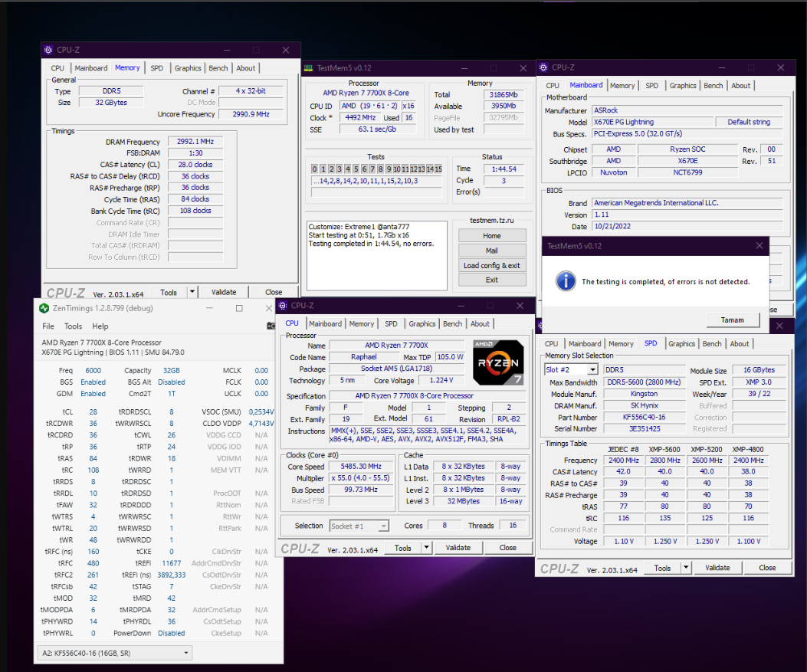Click Validate in center CPU-Z window
The image size is (807, 672).
click(458, 547)
